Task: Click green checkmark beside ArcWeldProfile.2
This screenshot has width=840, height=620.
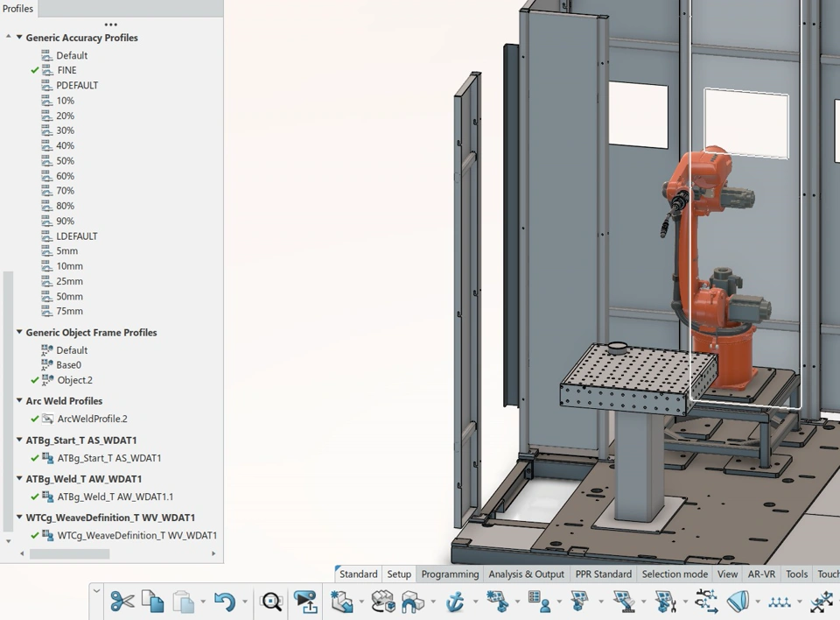Action: 35,419
